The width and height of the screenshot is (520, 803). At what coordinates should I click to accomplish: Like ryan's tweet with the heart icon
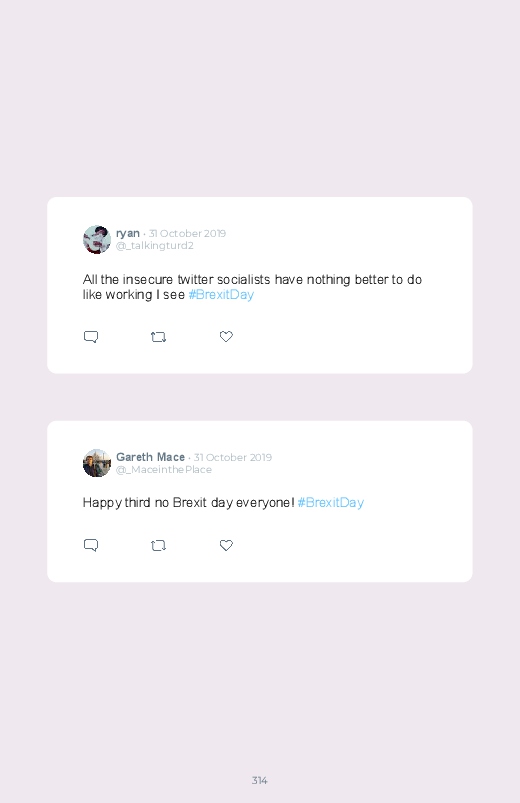pos(226,336)
